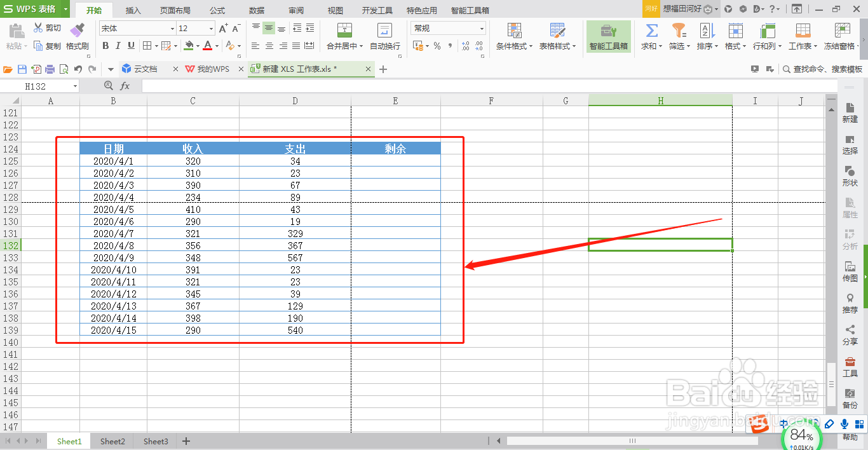Open the font name dropdown (宋体)
The height and width of the screenshot is (450, 868).
pos(172,29)
